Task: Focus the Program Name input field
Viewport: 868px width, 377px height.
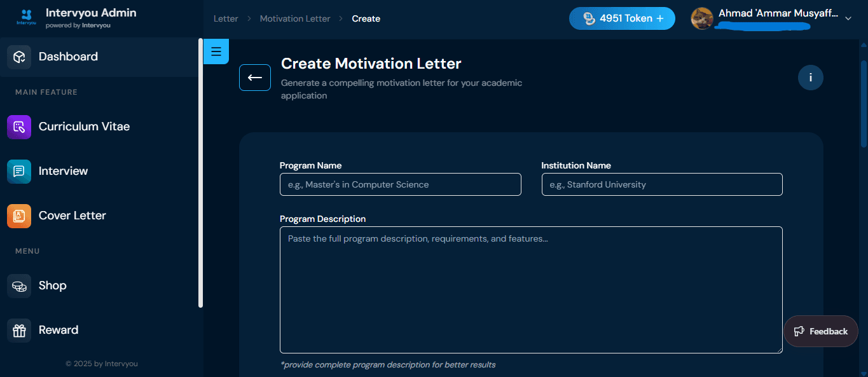Action: point(401,184)
